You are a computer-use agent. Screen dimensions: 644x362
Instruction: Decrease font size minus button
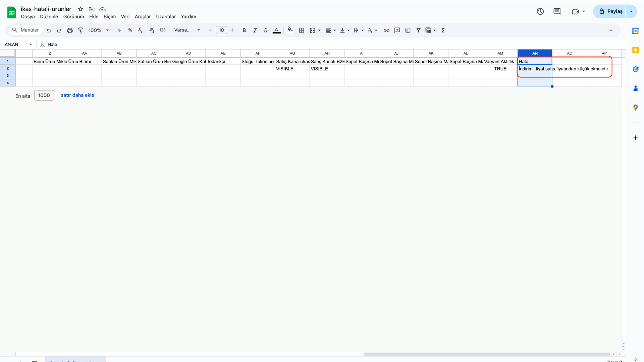[x=211, y=30]
